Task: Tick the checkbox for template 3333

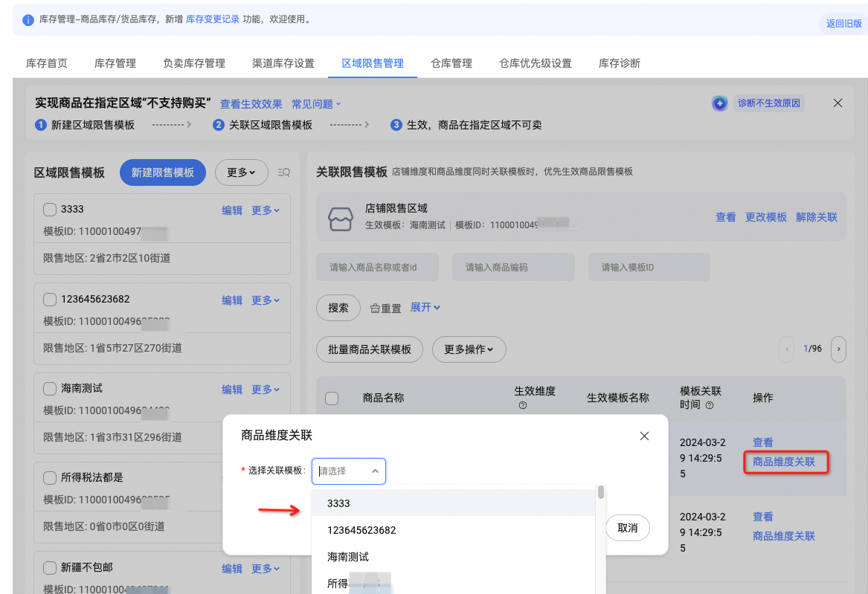Action: pos(50,210)
